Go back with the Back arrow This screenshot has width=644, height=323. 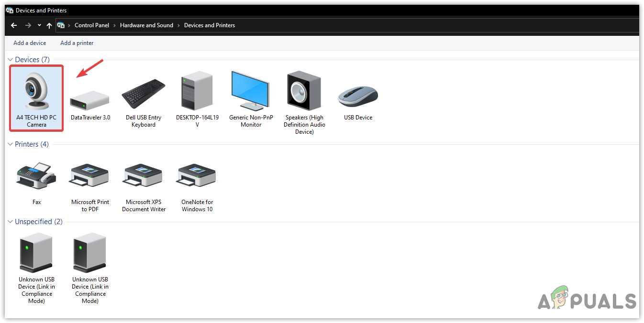click(14, 25)
